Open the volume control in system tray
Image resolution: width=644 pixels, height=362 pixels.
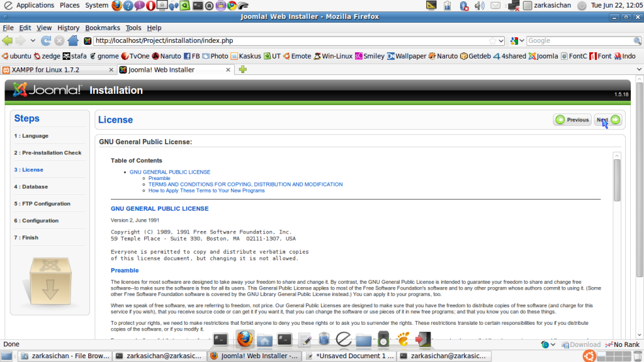point(479,5)
